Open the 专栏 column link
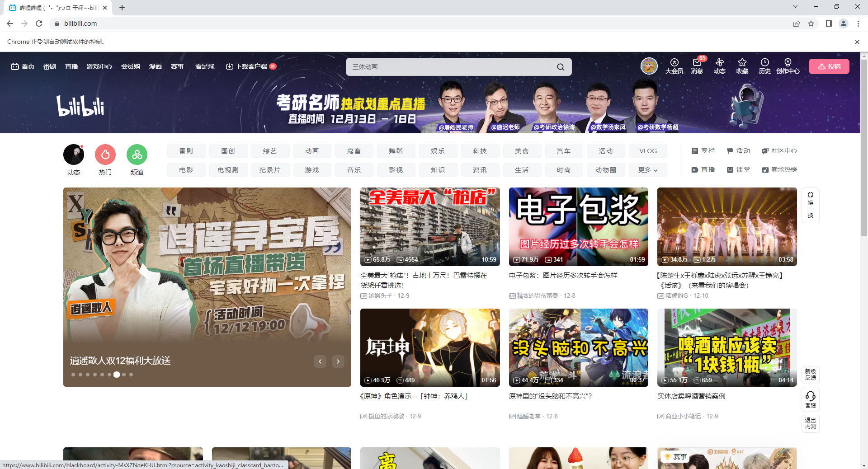Image resolution: width=868 pixels, height=469 pixels. (703, 150)
